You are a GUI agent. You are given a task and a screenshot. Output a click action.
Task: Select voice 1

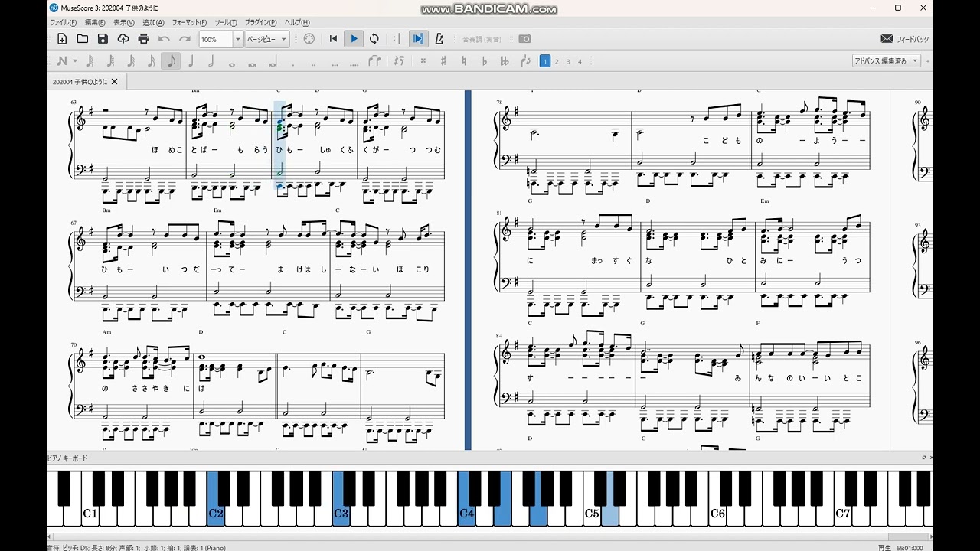(x=545, y=61)
